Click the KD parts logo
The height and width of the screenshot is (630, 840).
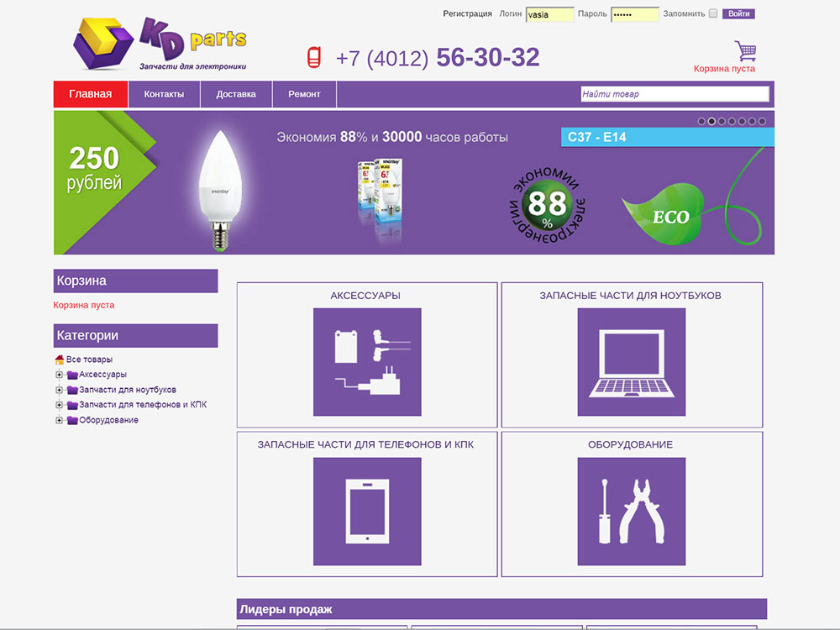pos(160,44)
